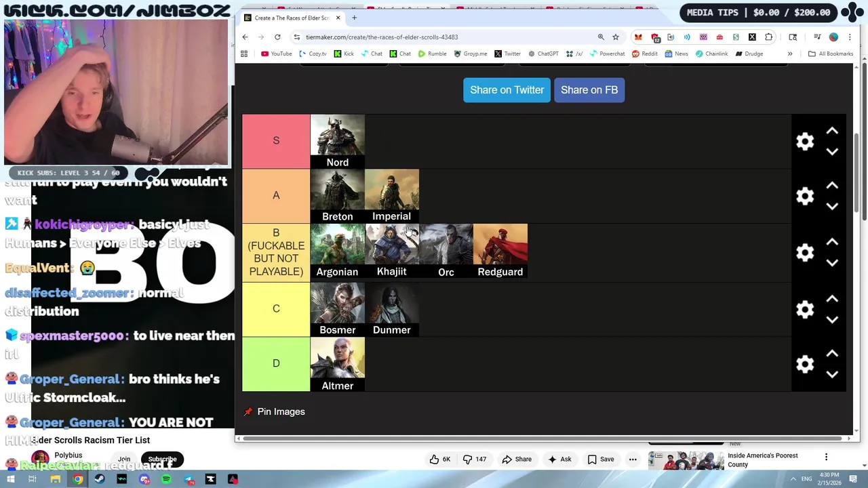The image size is (868, 488).
Task: Open settings gear for D tier row
Action: (x=805, y=364)
